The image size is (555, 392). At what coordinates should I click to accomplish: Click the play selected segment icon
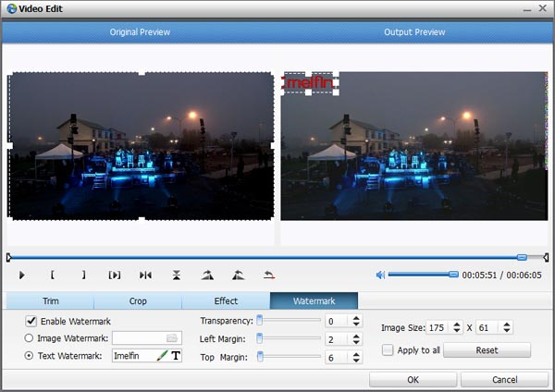(x=115, y=275)
